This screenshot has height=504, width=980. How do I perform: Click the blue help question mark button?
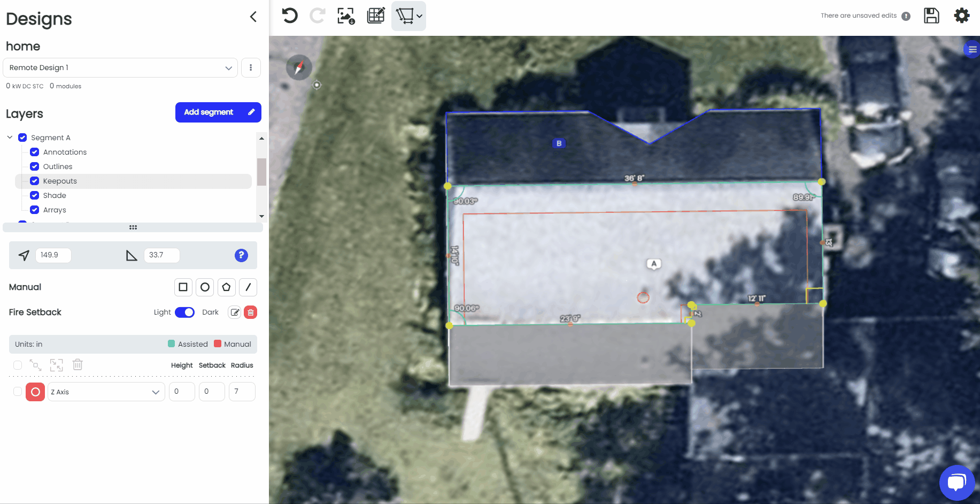[x=241, y=255]
